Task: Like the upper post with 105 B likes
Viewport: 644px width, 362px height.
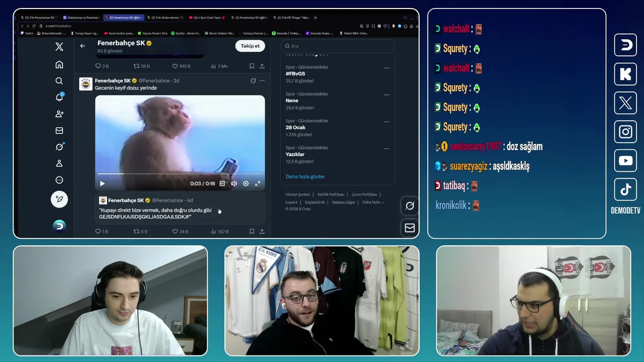Action: tap(181, 66)
